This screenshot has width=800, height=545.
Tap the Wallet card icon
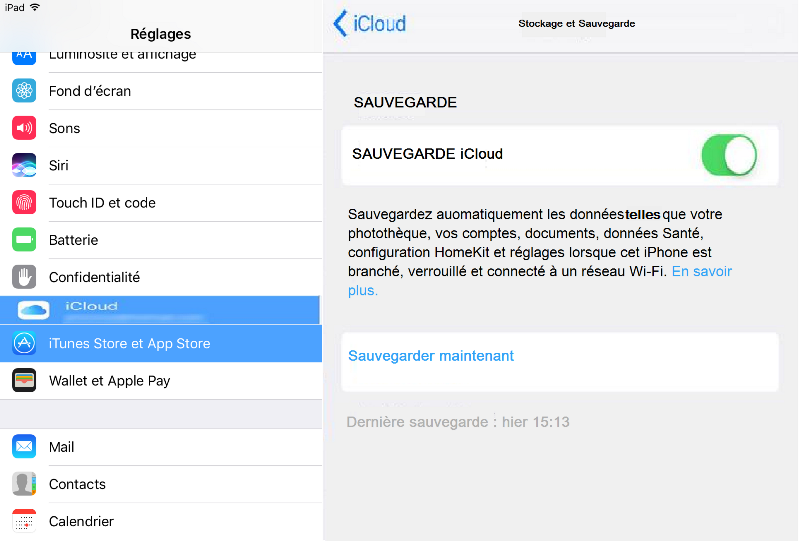coord(24,380)
